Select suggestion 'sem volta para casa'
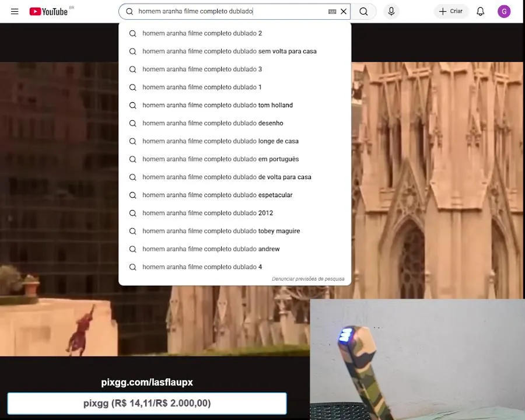The height and width of the screenshot is (420, 525). click(x=235, y=51)
